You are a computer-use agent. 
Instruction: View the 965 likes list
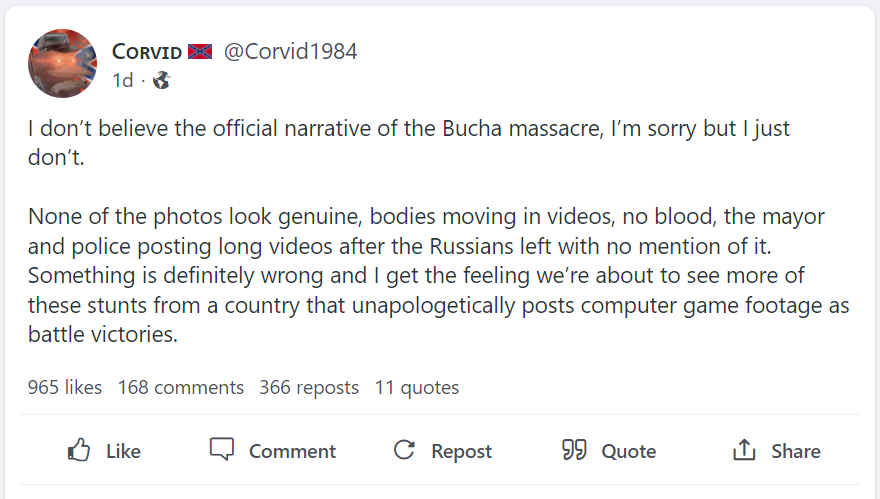click(x=65, y=387)
